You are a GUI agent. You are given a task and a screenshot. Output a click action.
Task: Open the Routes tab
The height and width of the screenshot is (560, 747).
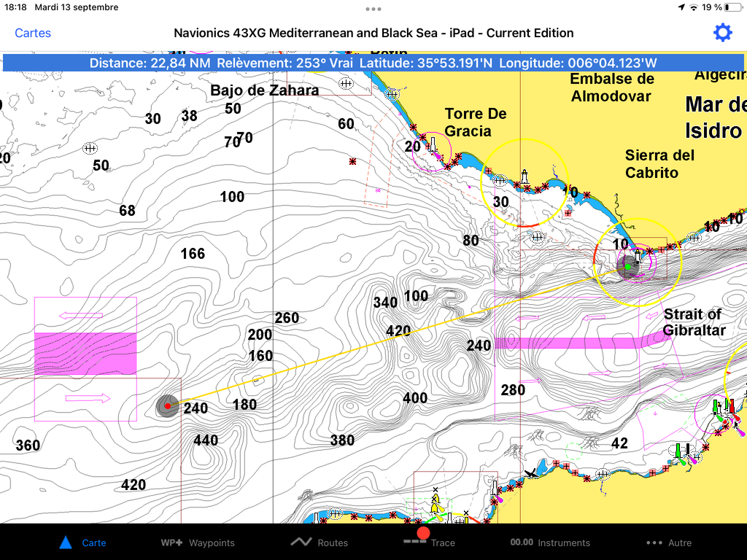(320, 542)
